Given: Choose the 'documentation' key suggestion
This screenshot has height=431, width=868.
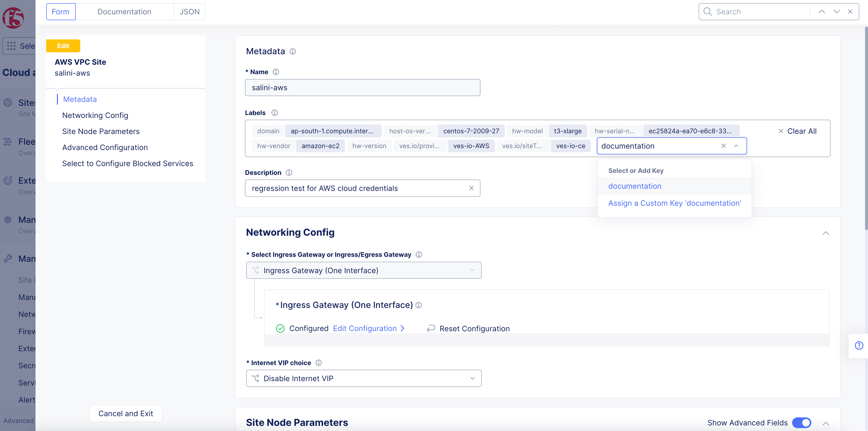Looking at the screenshot, I should point(675,186).
